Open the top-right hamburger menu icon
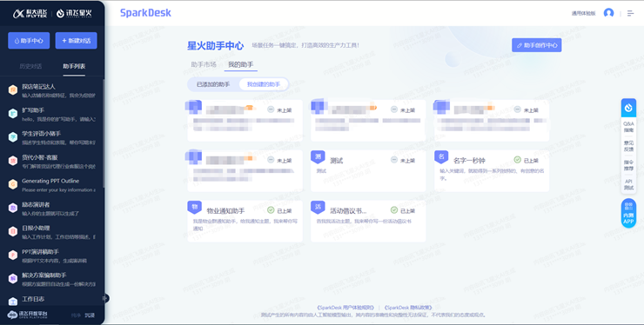The width and height of the screenshot is (644, 325). coord(630,14)
